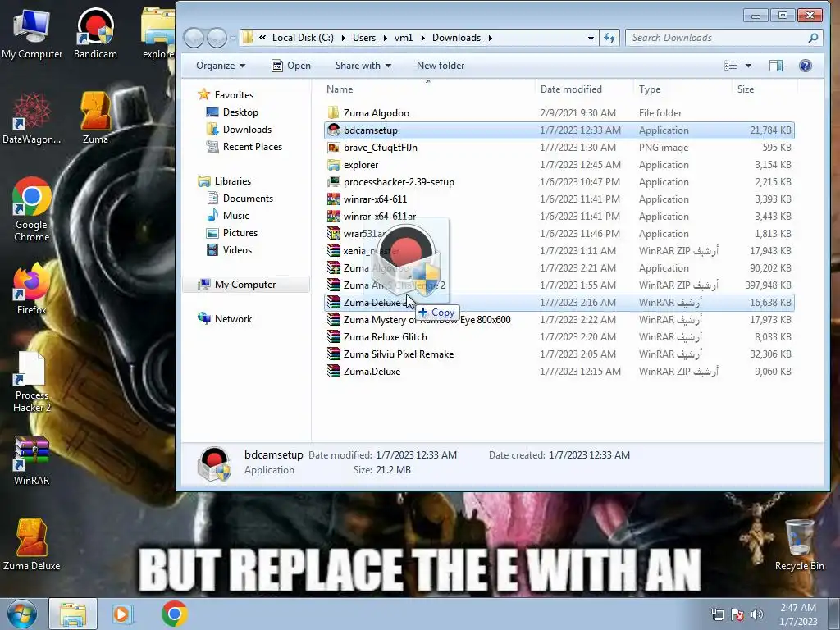Click Explorer Forward navigation button
Viewport: 840px width, 630px height.
point(217,38)
